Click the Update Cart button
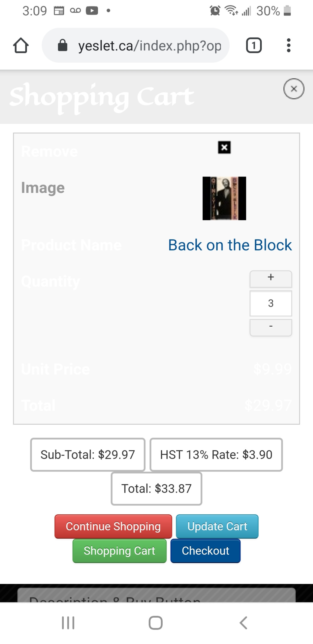This screenshot has height=644, width=313. click(217, 526)
